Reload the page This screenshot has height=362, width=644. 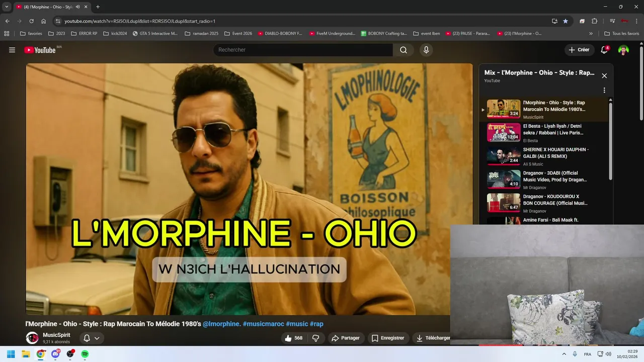pos(31,21)
